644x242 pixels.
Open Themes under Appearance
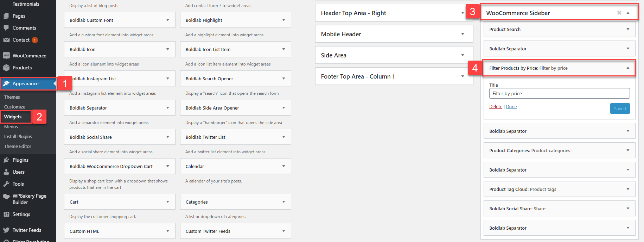[12, 97]
